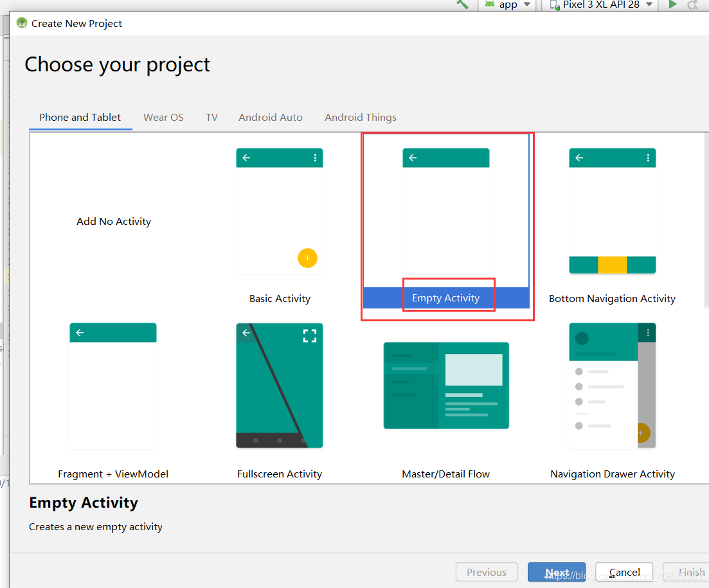The height and width of the screenshot is (588, 709).
Task: Select the Navigation Drawer Activity thumbnail
Action: pos(612,386)
